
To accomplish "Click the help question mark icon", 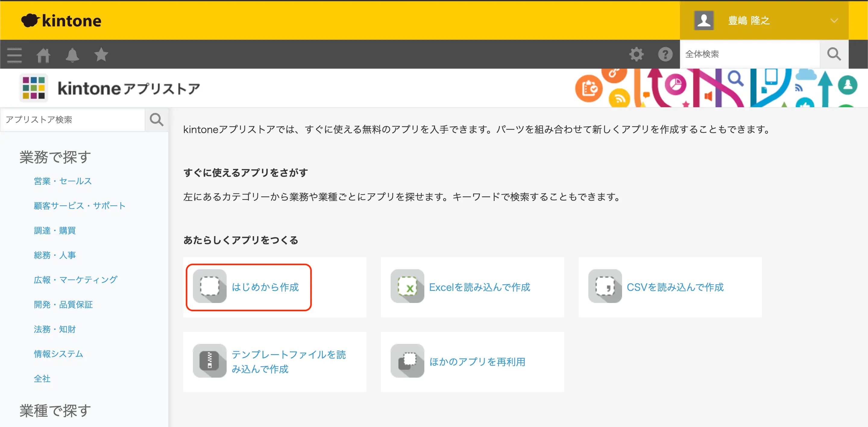I will pos(665,54).
